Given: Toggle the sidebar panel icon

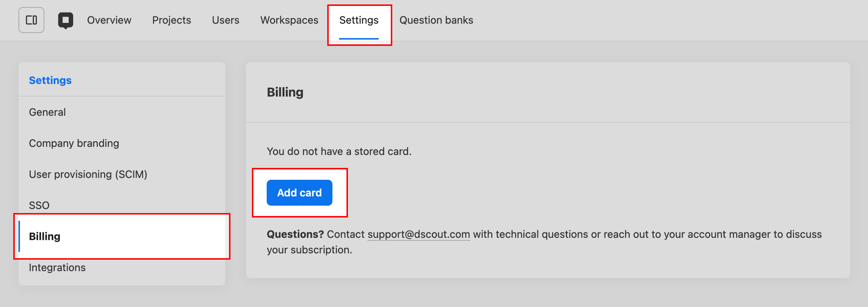Looking at the screenshot, I should [31, 20].
